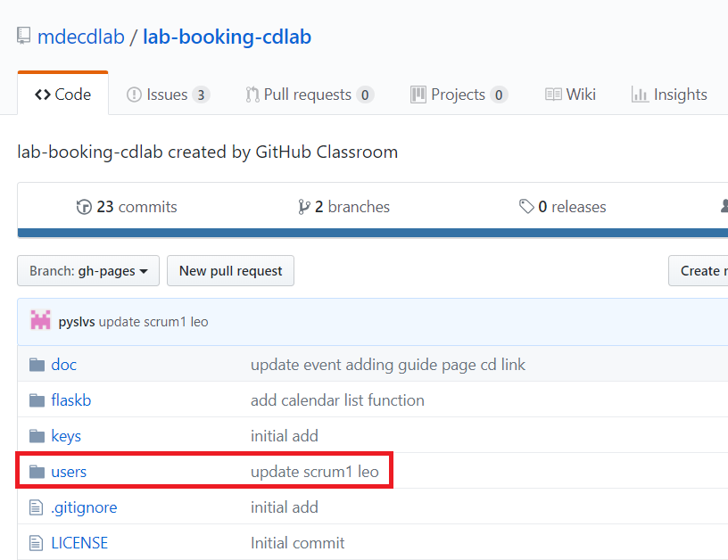Click the Issues exclamation circle icon
The image size is (728, 560).
click(x=134, y=95)
